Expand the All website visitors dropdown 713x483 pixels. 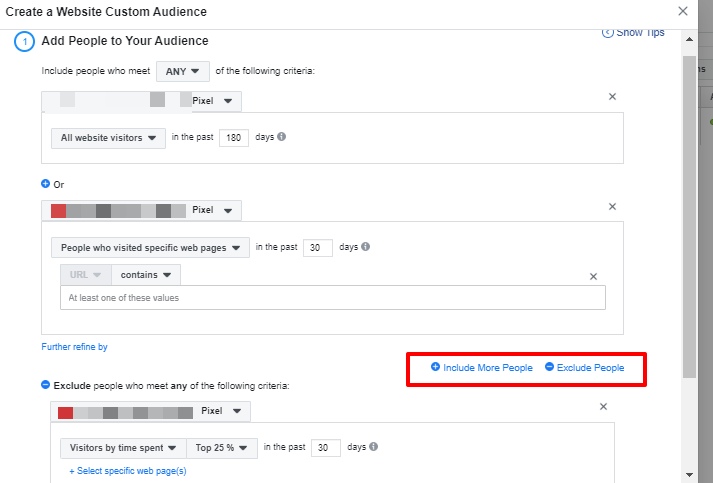[108, 137]
